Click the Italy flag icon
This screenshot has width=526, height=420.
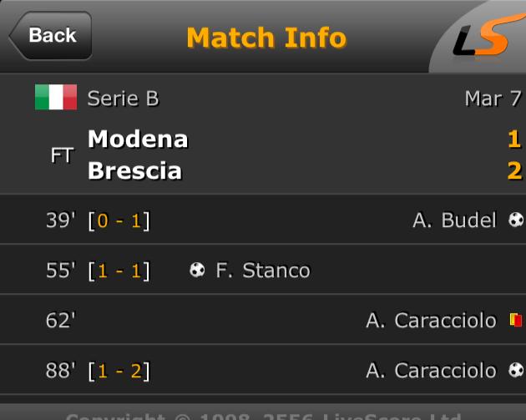(56, 98)
